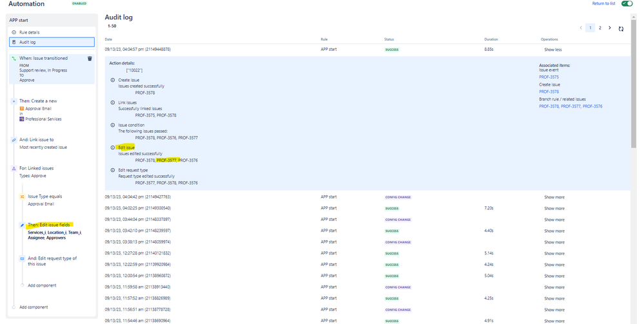The height and width of the screenshot is (324, 644).
Task: Click the Status column header
Action: coord(389,39)
